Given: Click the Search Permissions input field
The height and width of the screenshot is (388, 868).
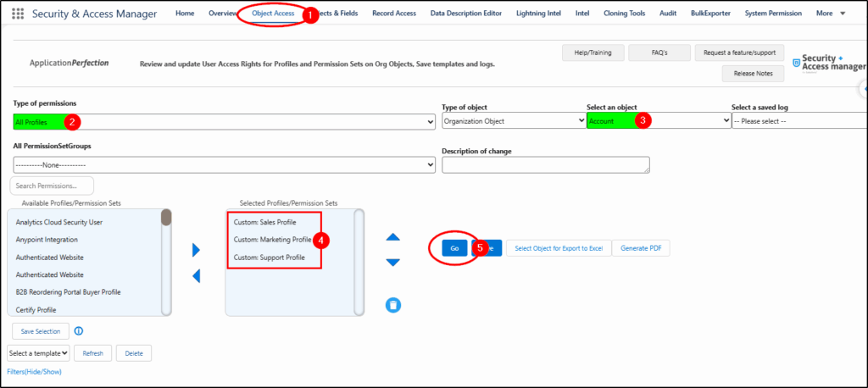Looking at the screenshot, I should pos(52,186).
